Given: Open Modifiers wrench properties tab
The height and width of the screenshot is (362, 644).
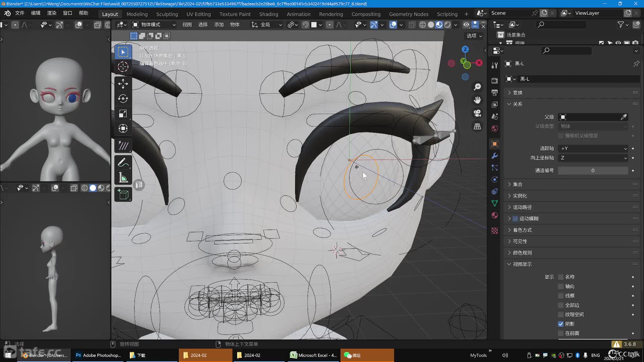Looking at the screenshot, I should [494, 156].
